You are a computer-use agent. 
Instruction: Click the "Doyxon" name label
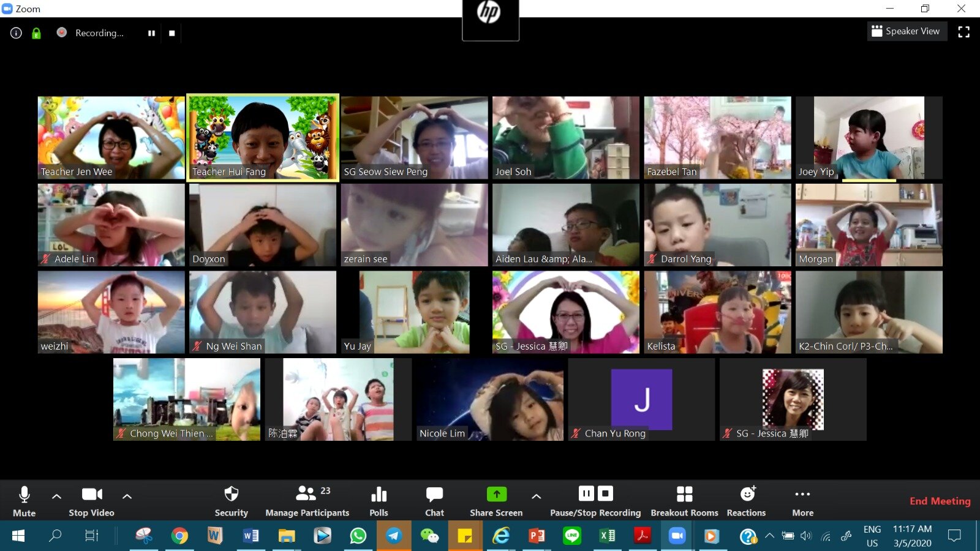click(x=208, y=260)
